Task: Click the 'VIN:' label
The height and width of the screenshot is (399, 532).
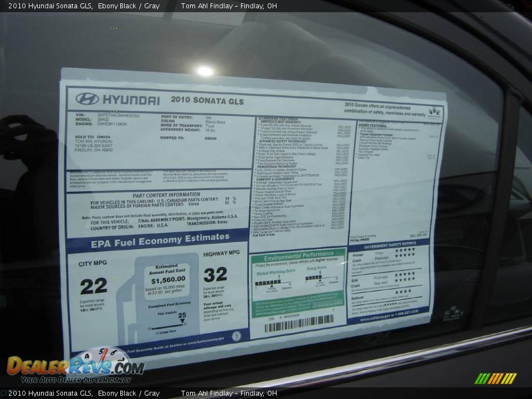Action: pyautogui.click(x=80, y=115)
